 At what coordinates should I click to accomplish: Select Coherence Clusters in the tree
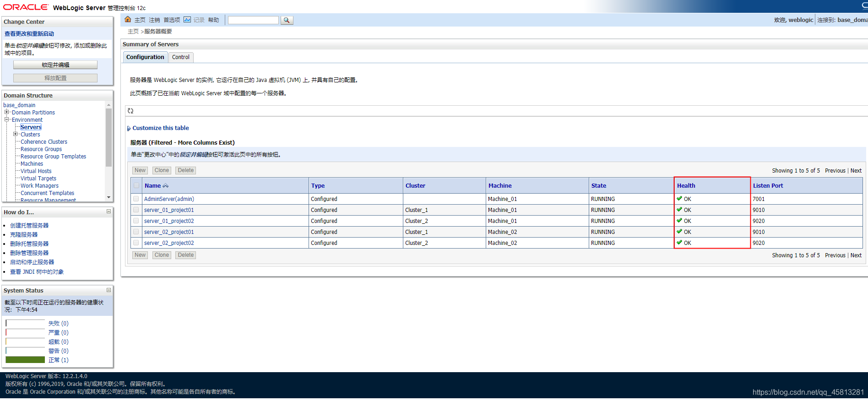pos(44,142)
